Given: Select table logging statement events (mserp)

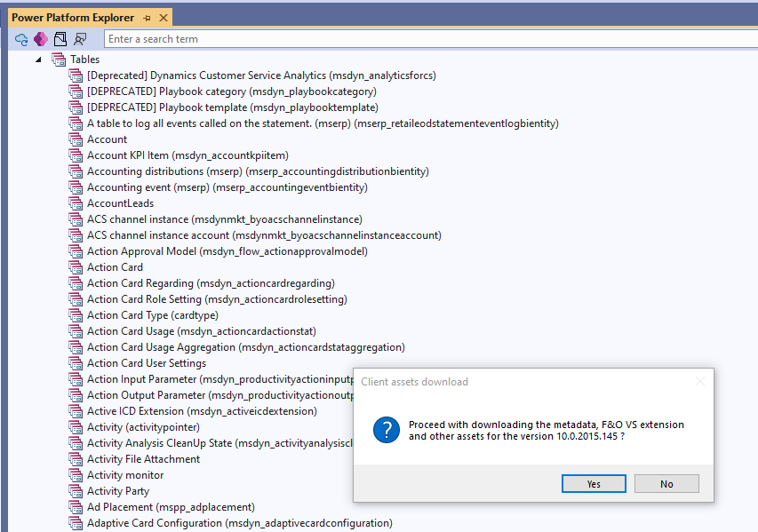Looking at the screenshot, I should (x=323, y=123).
